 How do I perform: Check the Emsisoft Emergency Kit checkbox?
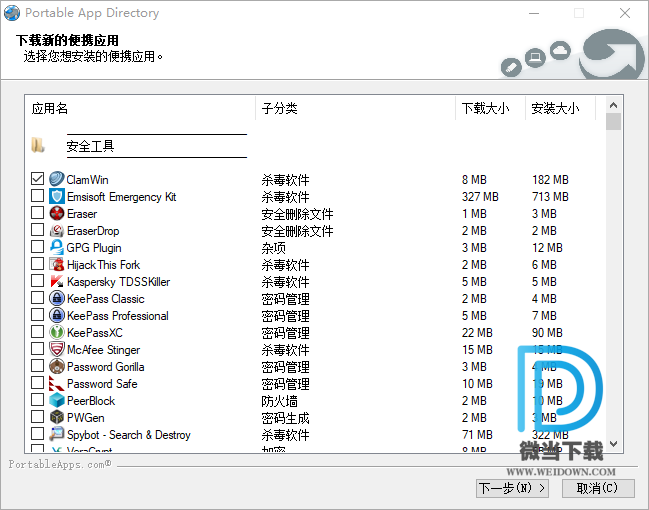pyautogui.click(x=37, y=195)
